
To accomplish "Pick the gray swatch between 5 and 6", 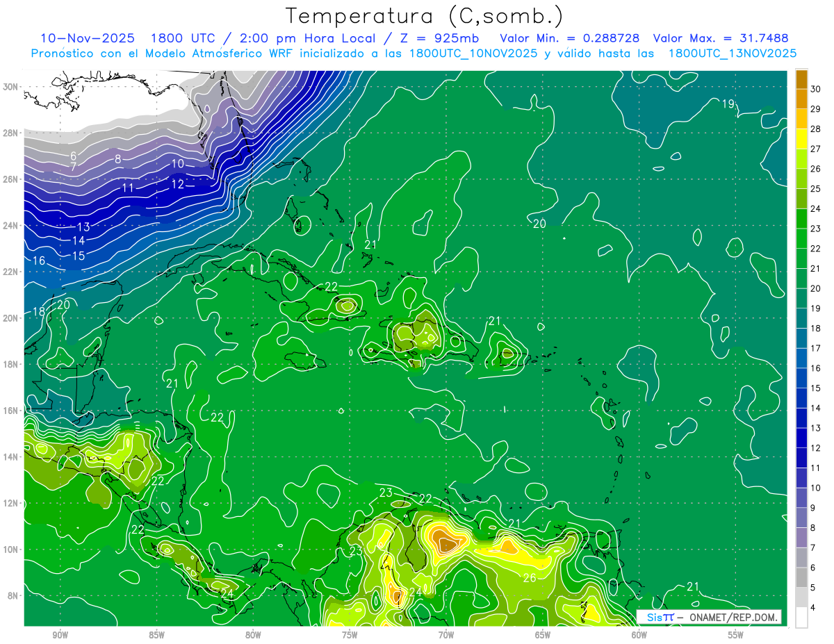I will (801, 578).
